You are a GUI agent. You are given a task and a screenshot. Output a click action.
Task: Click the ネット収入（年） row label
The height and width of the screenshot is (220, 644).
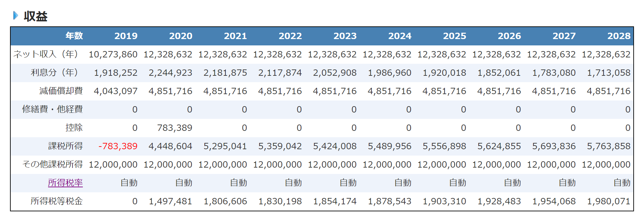click(x=46, y=54)
